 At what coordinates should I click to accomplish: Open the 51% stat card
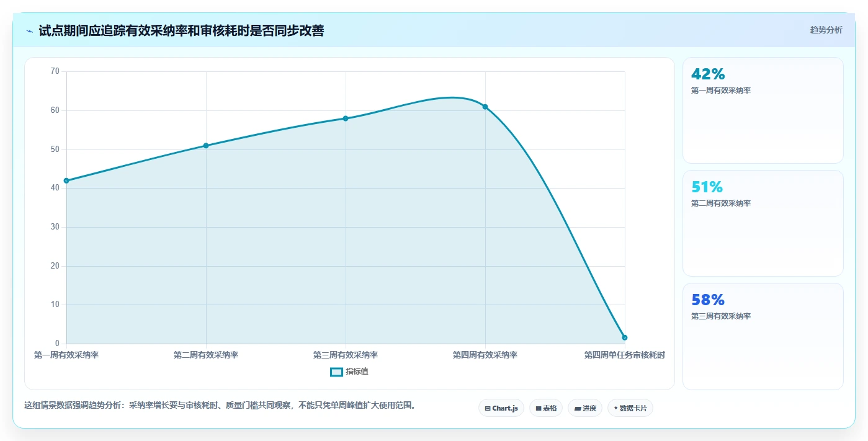tap(763, 223)
